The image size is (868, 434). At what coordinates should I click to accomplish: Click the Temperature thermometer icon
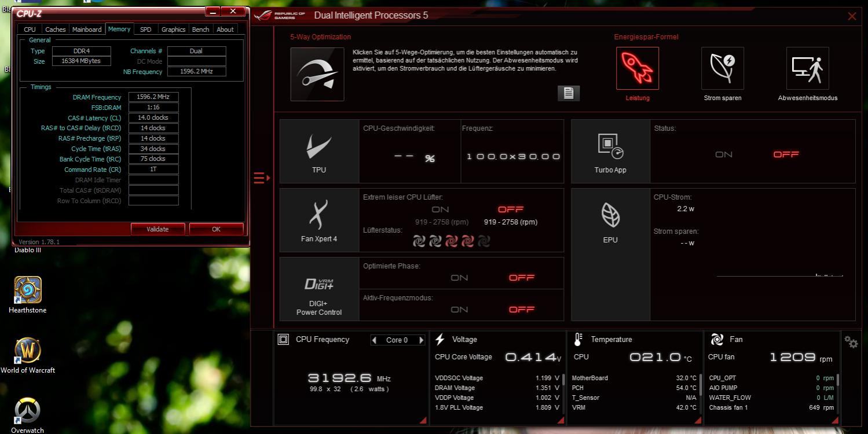[x=578, y=340]
